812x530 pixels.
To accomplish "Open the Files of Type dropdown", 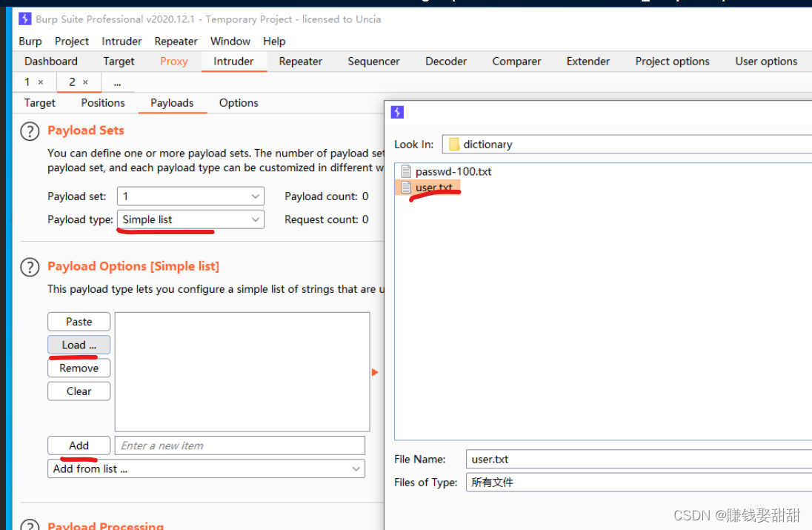I will tap(639, 483).
